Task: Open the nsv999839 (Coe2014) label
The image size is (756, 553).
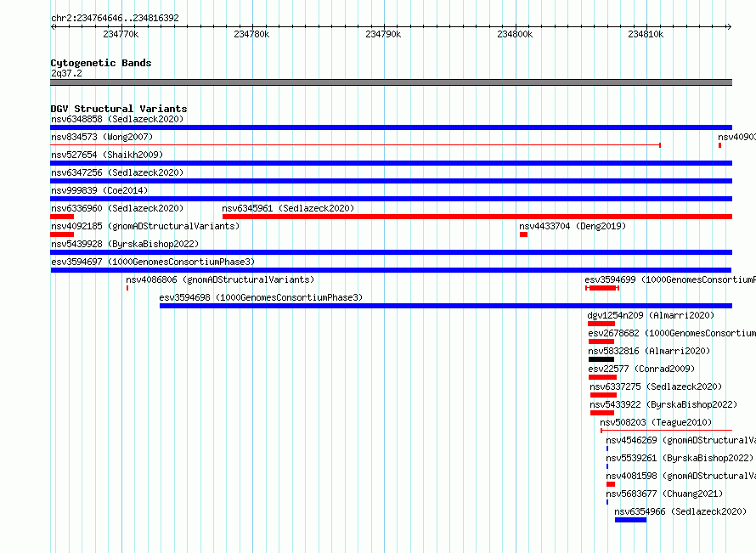Action: tap(99, 190)
